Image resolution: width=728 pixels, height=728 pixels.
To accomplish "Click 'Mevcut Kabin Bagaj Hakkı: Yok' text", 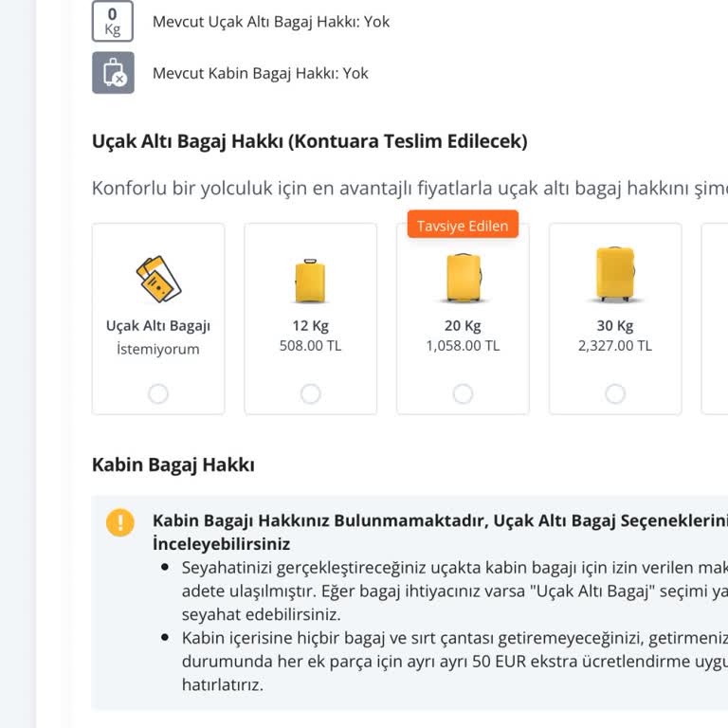I will coord(261,73).
